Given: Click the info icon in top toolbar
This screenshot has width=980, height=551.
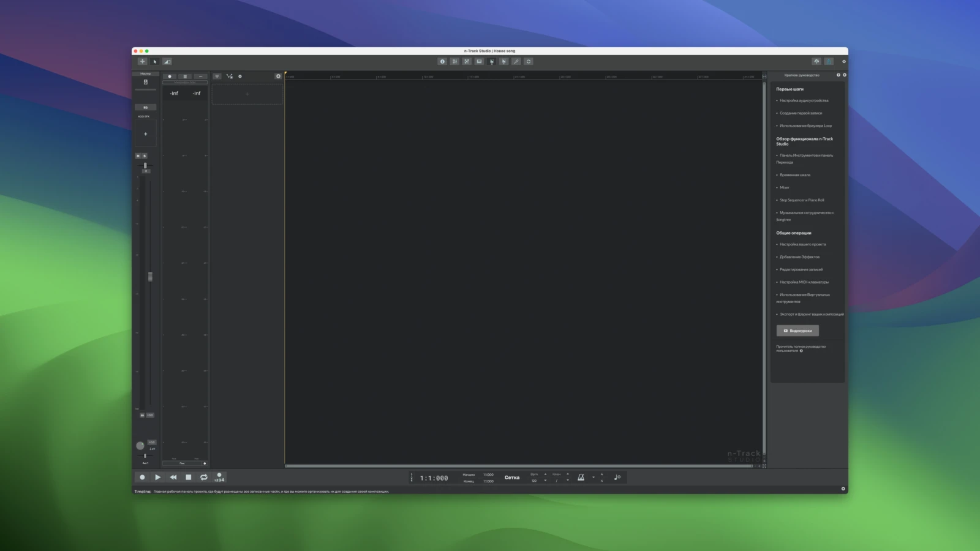Looking at the screenshot, I should (x=442, y=61).
